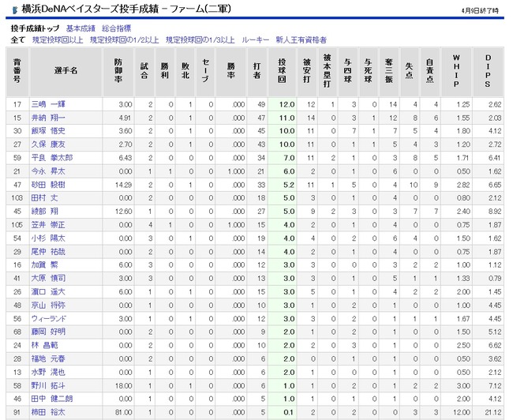Screen dimensions: 513x420
Task: Open player 藤岡 好明
Action: [x=48, y=332]
